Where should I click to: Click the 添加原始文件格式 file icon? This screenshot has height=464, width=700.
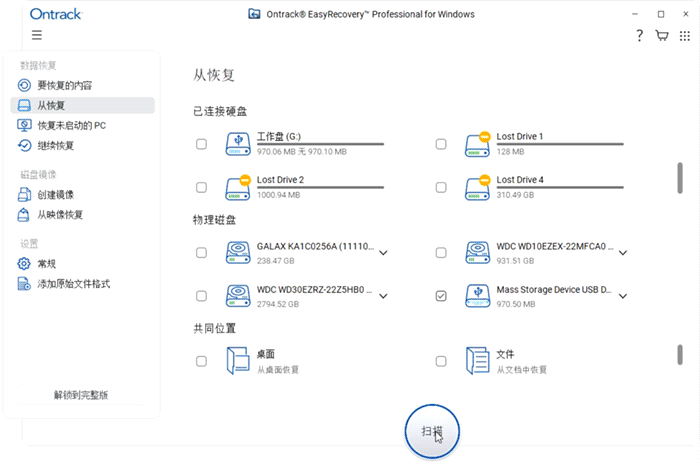[24, 284]
